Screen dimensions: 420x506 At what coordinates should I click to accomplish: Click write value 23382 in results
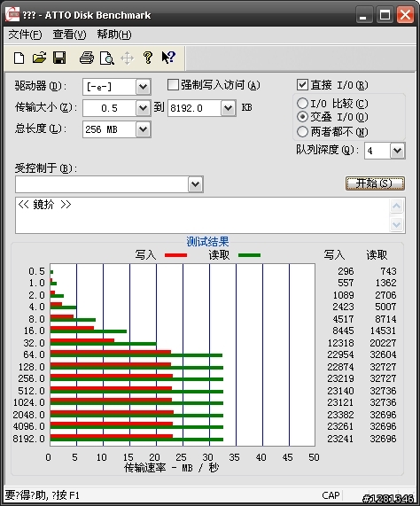tap(340, 415)
